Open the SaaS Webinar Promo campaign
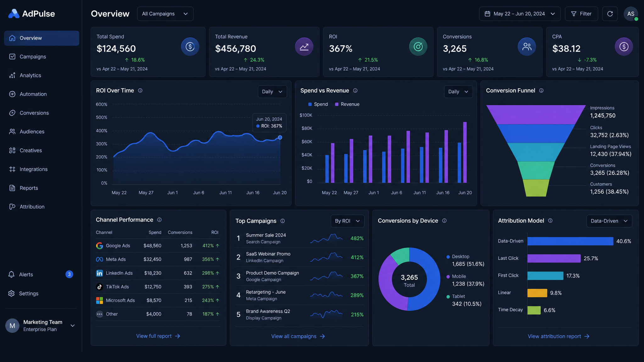Screen dimensions: 644x362 coord(300,257)
